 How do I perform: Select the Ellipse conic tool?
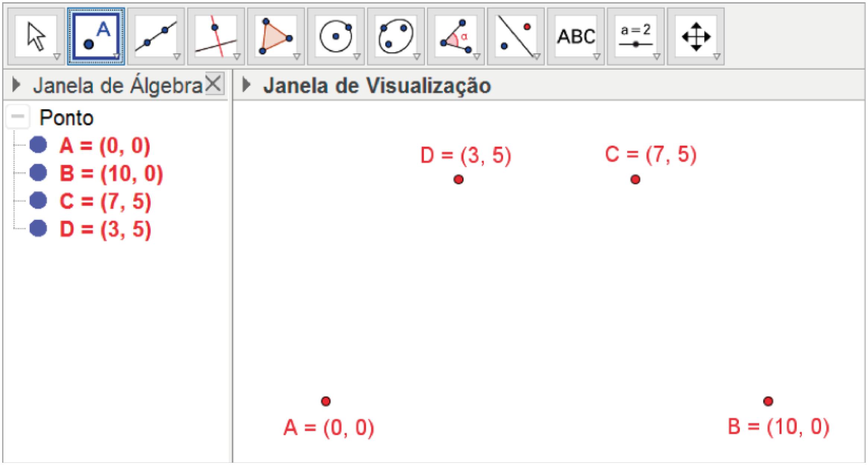click(396, 37)
